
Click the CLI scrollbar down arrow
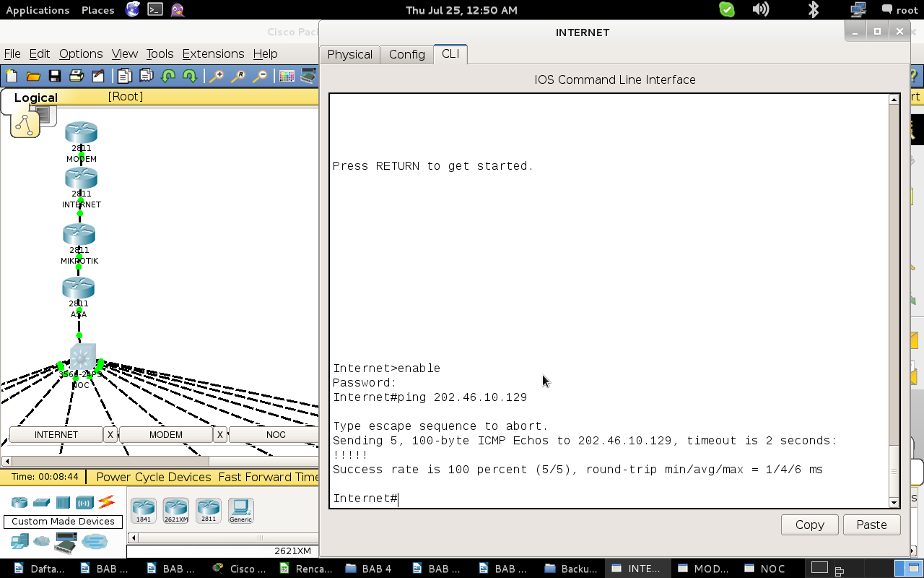tap(894, 502)
